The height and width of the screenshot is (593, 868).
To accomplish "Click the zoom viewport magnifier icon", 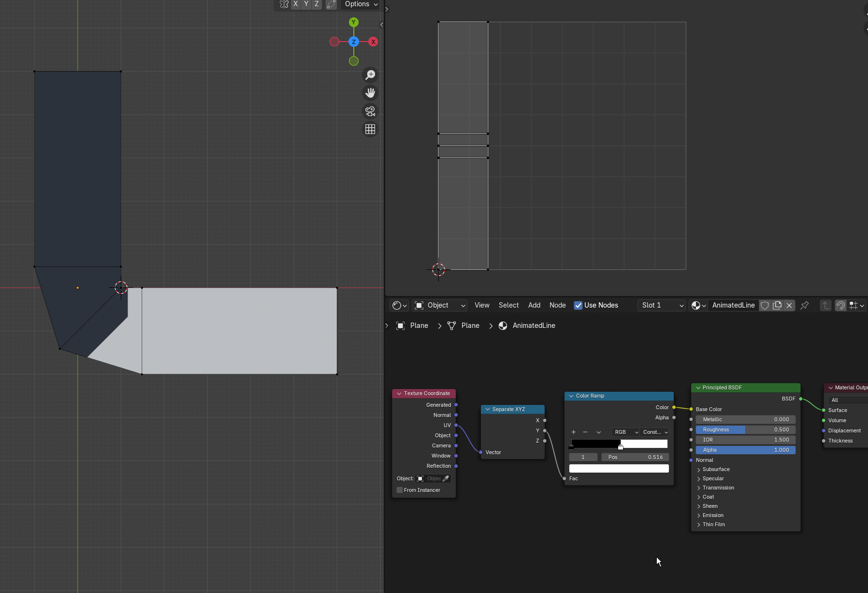I will 370,74.
